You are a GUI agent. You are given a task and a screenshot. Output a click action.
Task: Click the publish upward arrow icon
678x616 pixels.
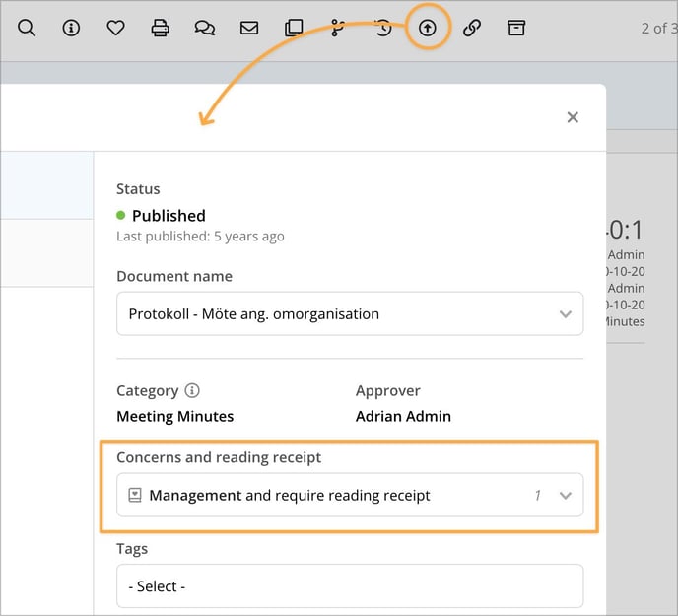(428, 28)
